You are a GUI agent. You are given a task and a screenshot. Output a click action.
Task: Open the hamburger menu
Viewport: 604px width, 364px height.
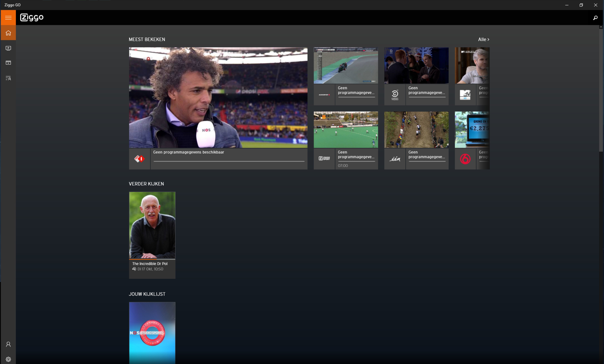(8, 18)
